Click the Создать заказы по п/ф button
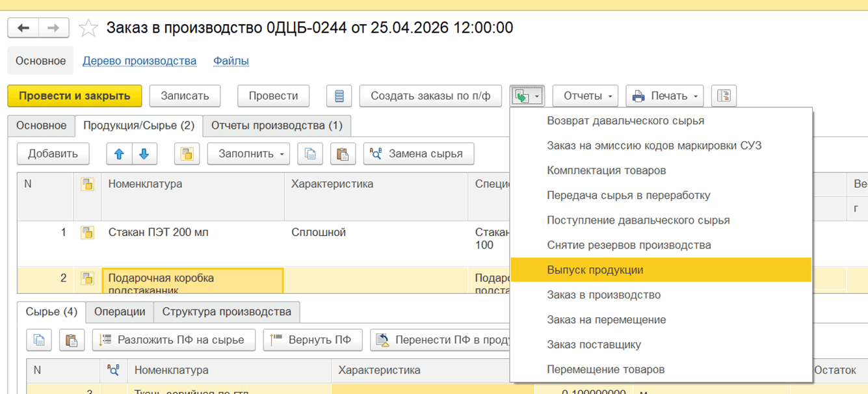868x394 pixels. (430, 96)
